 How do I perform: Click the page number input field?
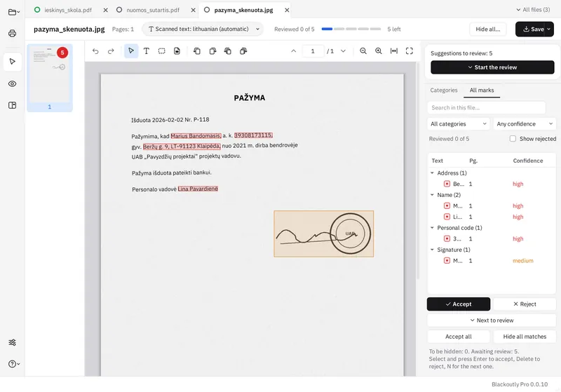click(313, 51)
